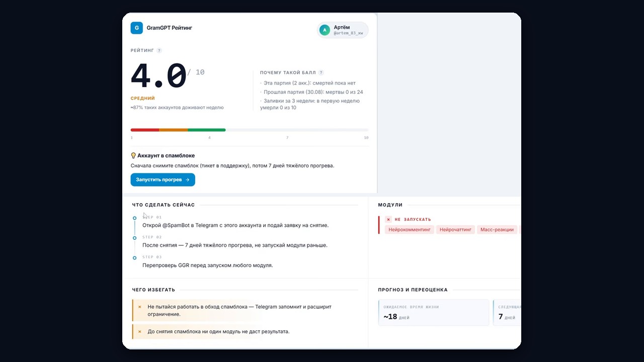Select the Масс-реакции module tag
The width and height of the screenshot is (644, 362).
click(x=497, y=230)
